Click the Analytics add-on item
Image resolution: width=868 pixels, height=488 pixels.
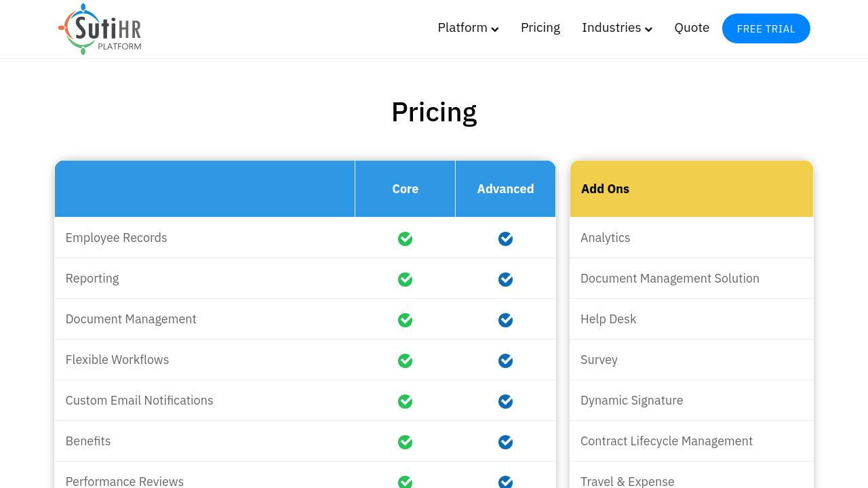605,238
